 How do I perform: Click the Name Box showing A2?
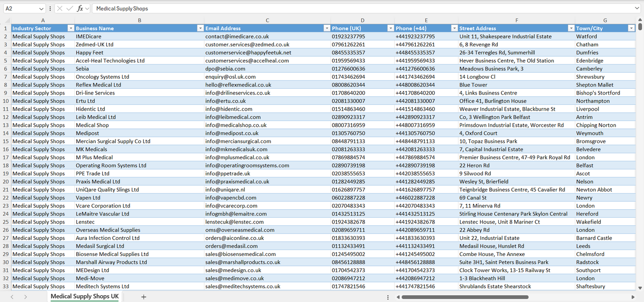click(x=20, y=8)
